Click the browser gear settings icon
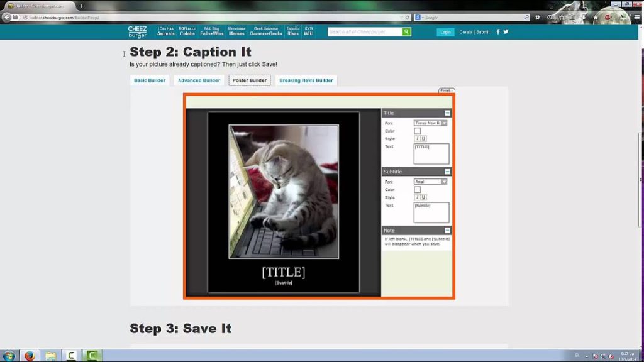Viewport: 644px width, 362px height. coord(538,18)
